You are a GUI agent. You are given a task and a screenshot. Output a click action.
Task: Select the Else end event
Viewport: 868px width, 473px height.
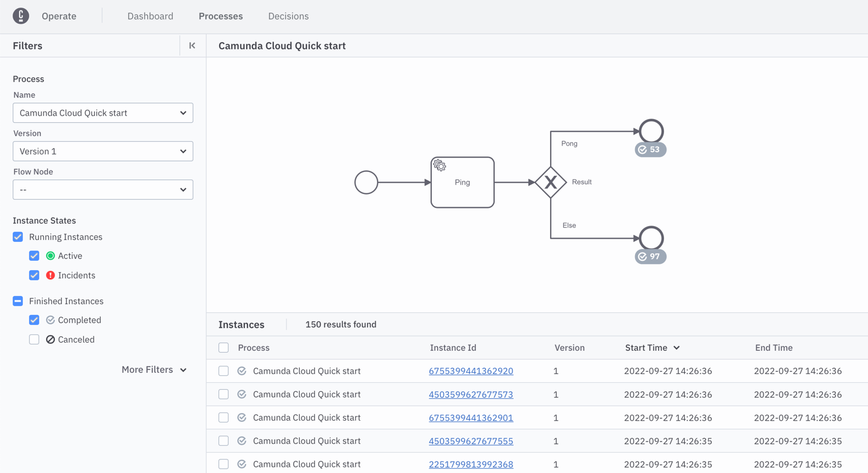651,238
